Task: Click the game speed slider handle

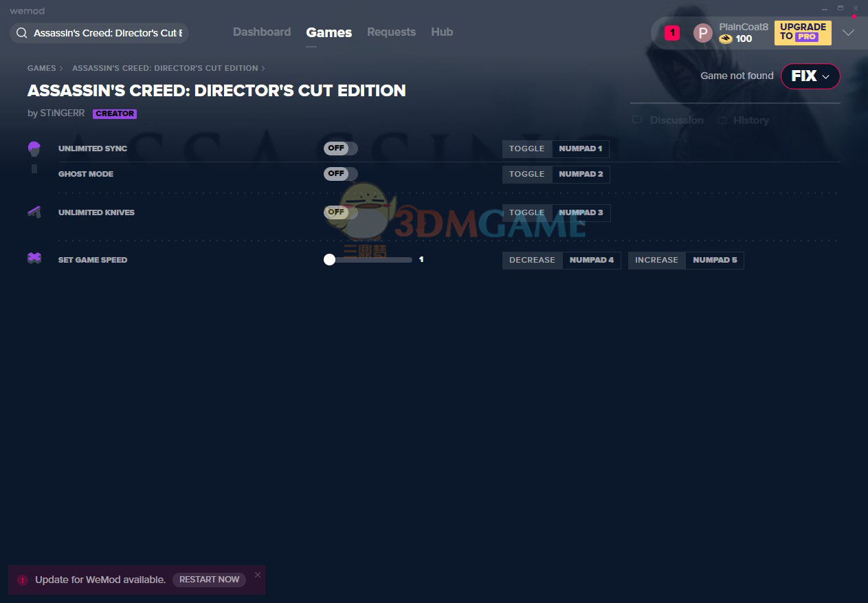Action: pos(329,259)
